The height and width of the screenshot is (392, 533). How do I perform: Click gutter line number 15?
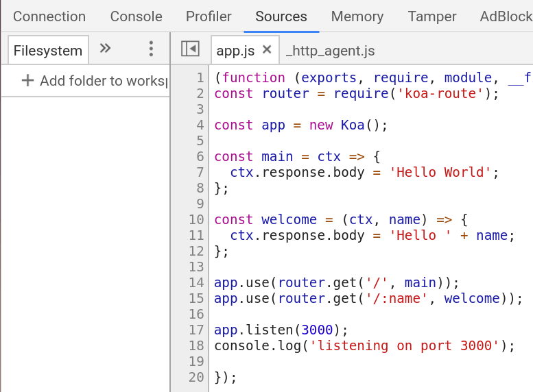(x=196, y=298)
